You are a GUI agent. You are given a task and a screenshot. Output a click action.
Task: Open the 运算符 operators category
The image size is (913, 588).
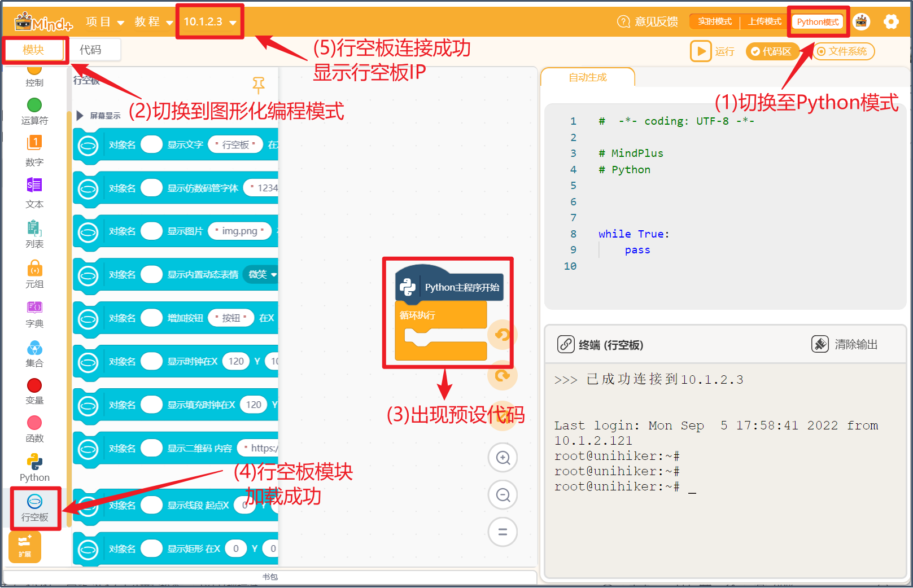pos(34,111)
